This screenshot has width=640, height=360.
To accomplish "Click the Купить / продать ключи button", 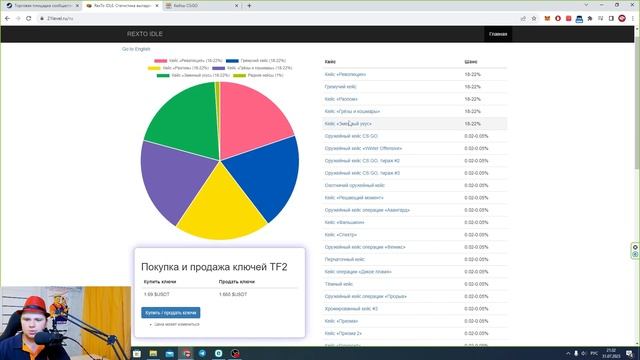I will pyautogui.click(x=171, y=313).
